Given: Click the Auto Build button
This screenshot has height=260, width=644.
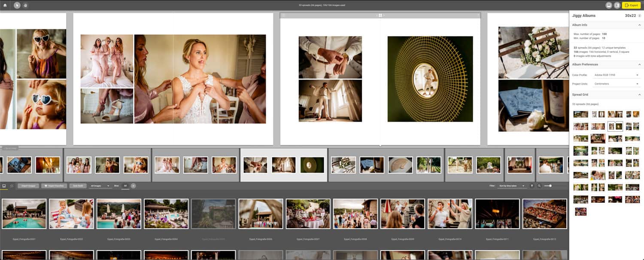Looking at the screenshot, I should pos(78,186).
